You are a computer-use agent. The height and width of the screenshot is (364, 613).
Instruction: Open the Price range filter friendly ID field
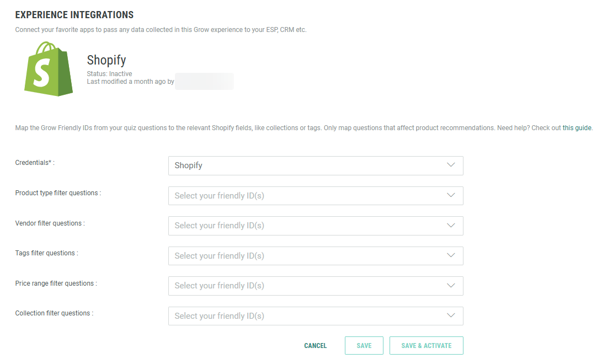click(309, 286)
